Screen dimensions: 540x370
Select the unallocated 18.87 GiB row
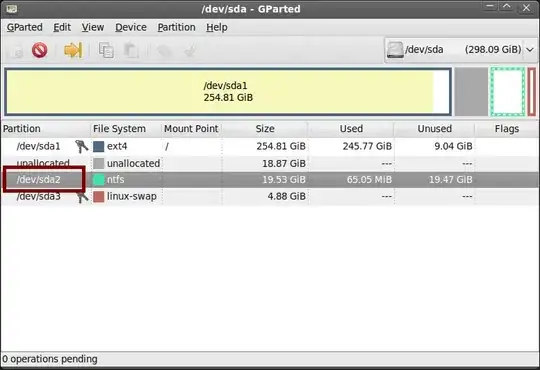[x=270, y=163]
